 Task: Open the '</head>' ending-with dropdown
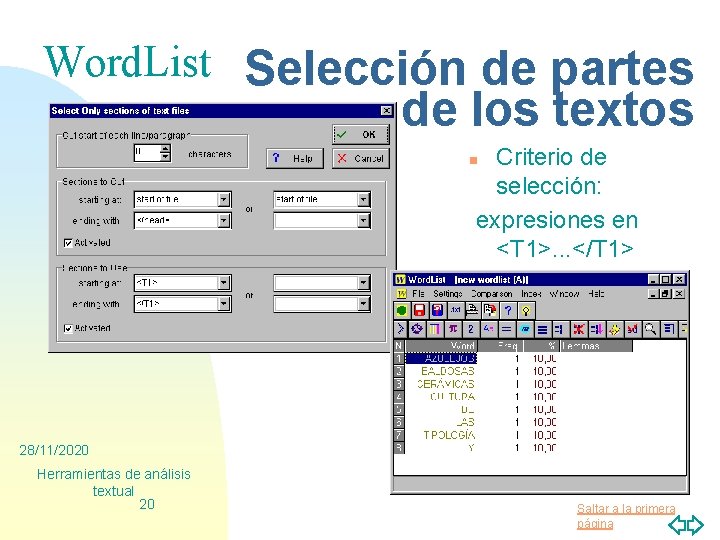coord(224,221)
